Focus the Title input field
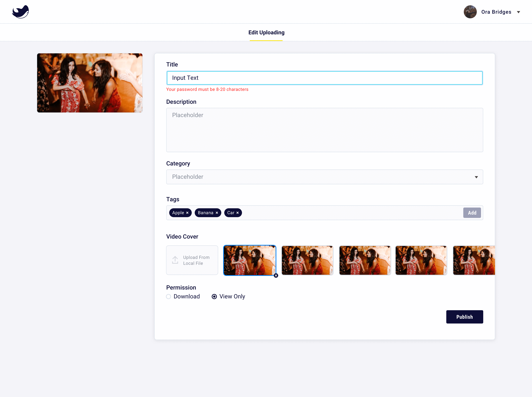Screen dimensions: 532x397 [325, 78]
